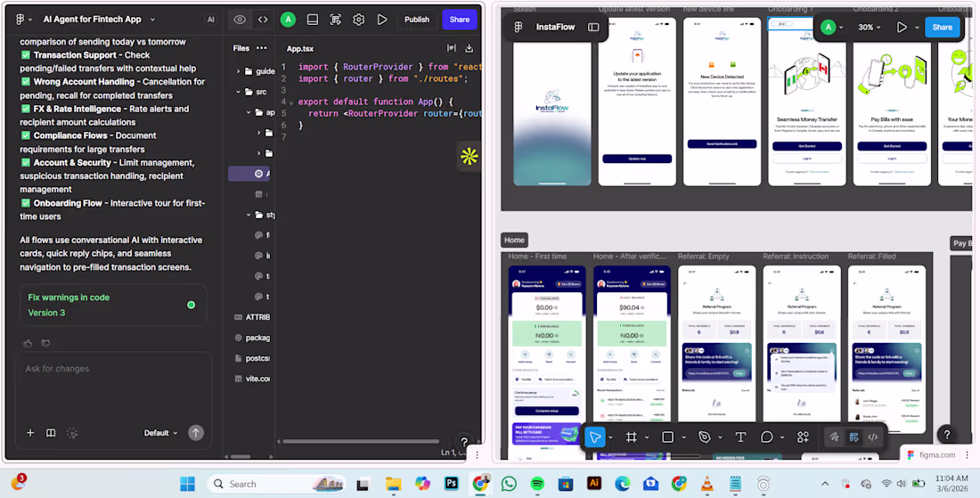Open the book icon in prompt box

pyautogui.click(x=51, y=433)
